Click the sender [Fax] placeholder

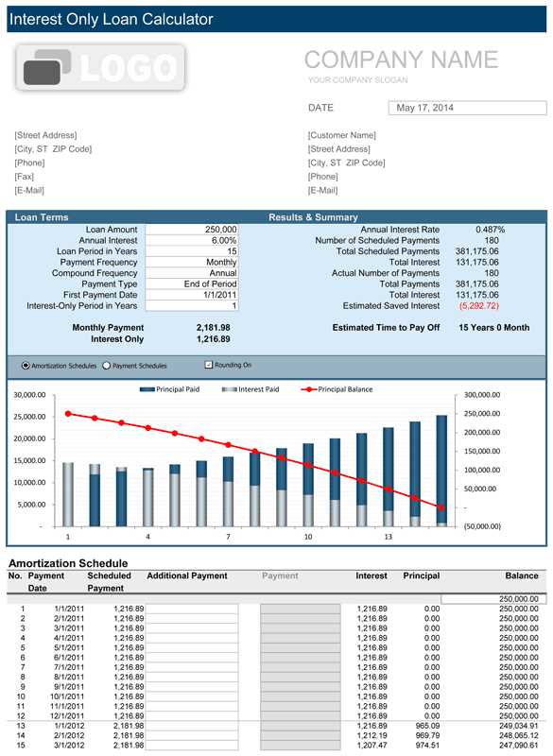[x=25, y=177]
